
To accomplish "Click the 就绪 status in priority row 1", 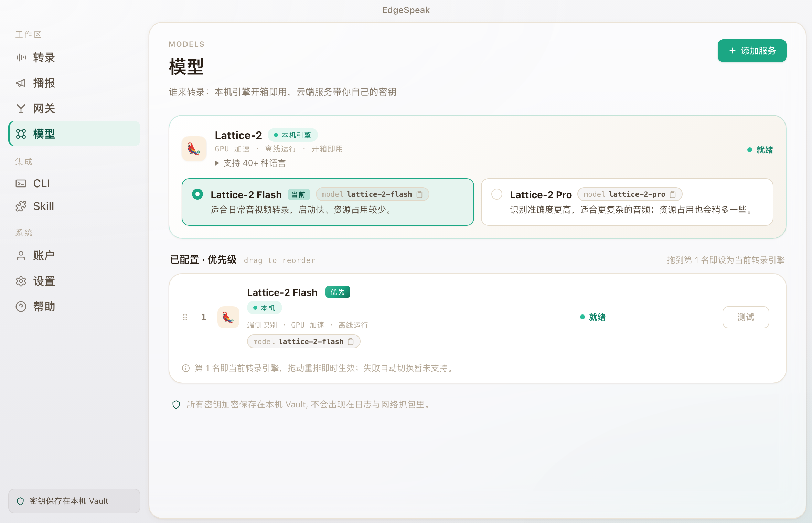I will (593, 317).
